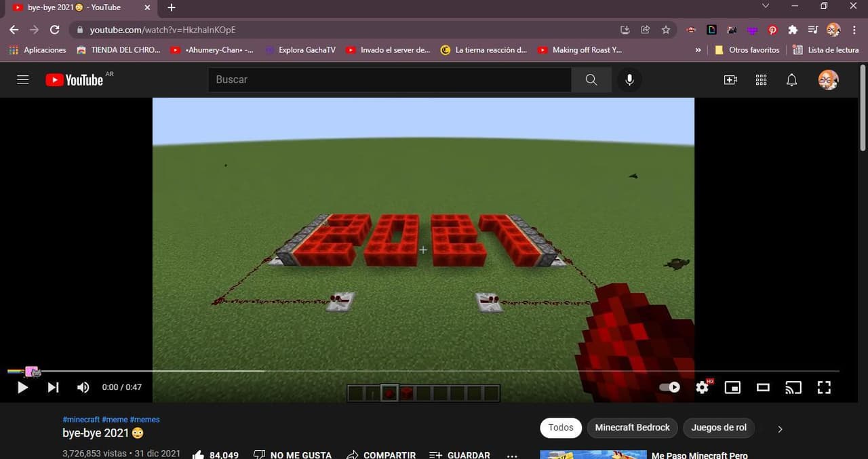Open the Invado el server de... bookmark

(x=388, y=50)
